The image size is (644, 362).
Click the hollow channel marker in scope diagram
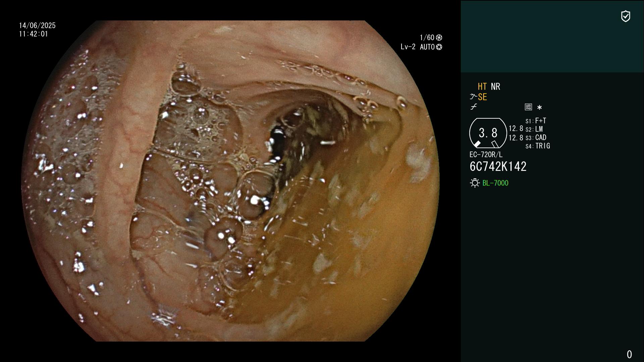click(x=495, y=144)
